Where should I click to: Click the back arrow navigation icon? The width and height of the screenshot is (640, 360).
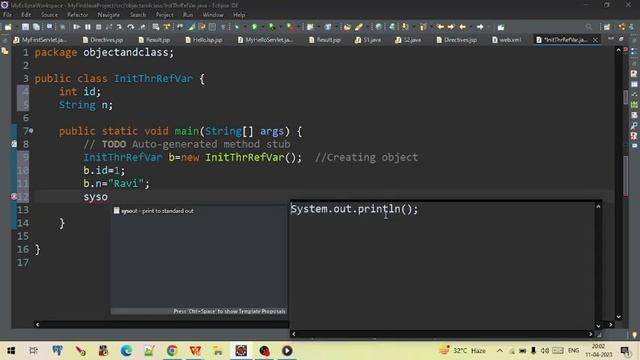462,27
